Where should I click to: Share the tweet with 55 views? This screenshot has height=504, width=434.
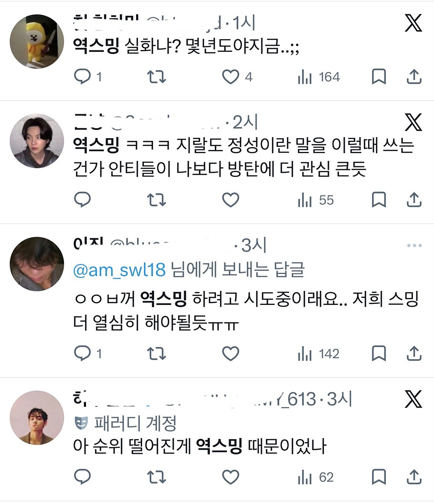coord(414,200)
